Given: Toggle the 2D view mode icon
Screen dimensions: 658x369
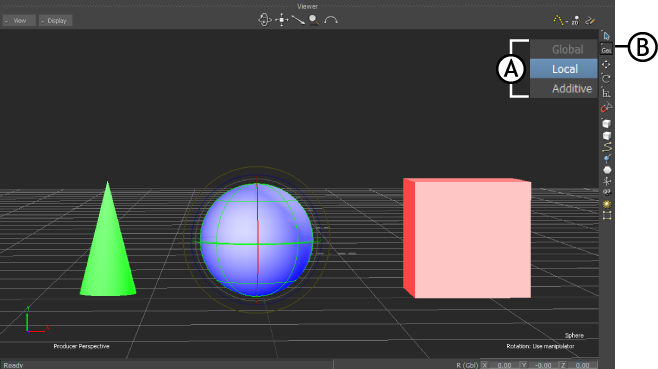Looking at the screenshot, I should point(575,20).
